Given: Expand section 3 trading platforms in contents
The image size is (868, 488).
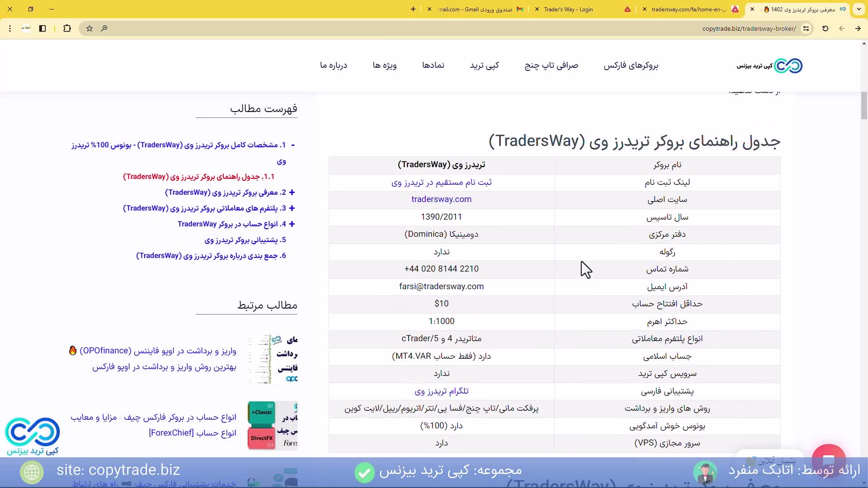Looking at the screenshot, I should tap(292, 208).
